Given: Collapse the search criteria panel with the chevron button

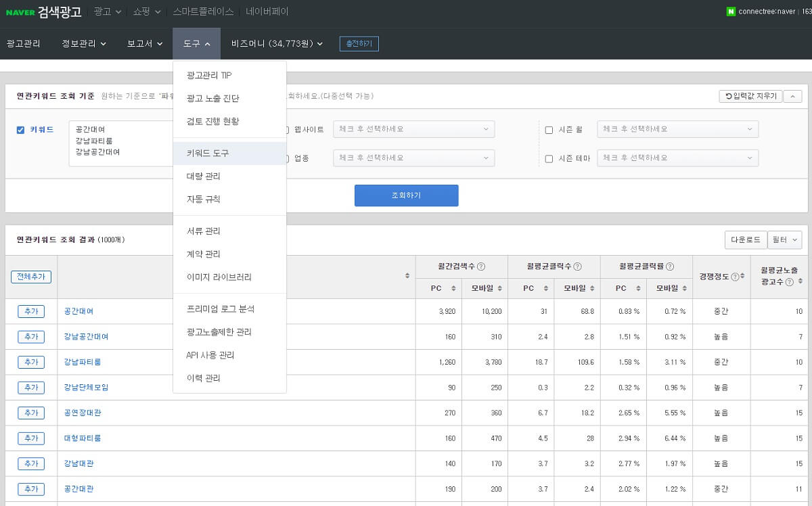Looking at the screenshot, I should [x=792, y=96].
